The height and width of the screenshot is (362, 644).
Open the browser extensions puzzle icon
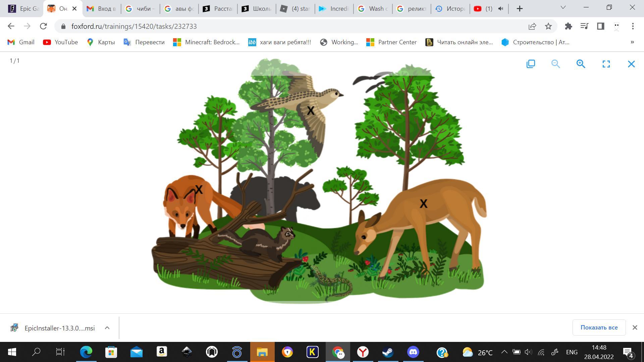[x=568, y=26]
